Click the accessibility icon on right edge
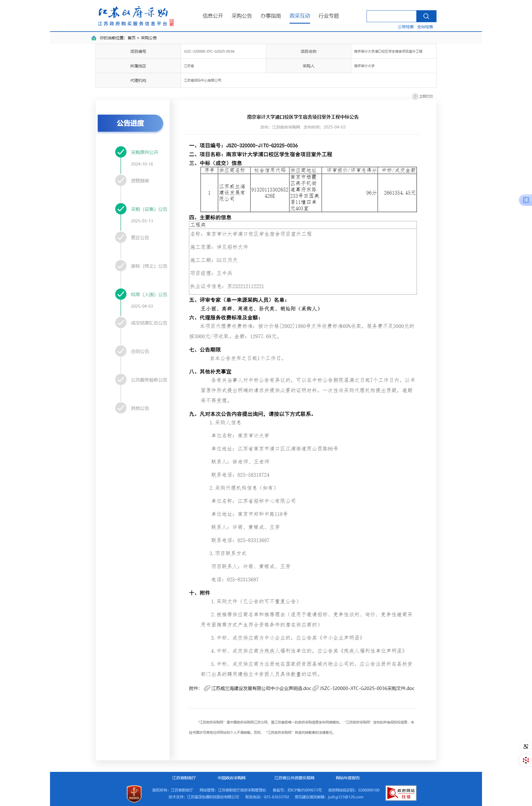The width and height of the screenshot is (532, 806). (525, 747)
